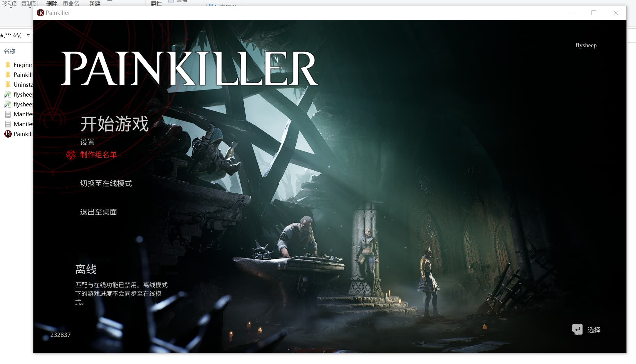This screenshot has width=636, height=364.
Task: Expand the 移动到 dropdown arrow
Action: tap(11, 7)
